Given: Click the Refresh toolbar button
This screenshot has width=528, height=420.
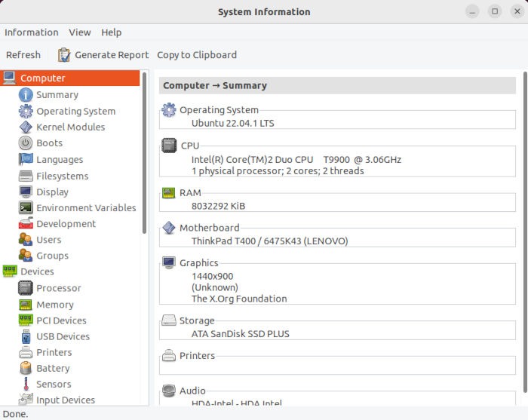Looking at the screenshot, I should click(x=23, y=55).
